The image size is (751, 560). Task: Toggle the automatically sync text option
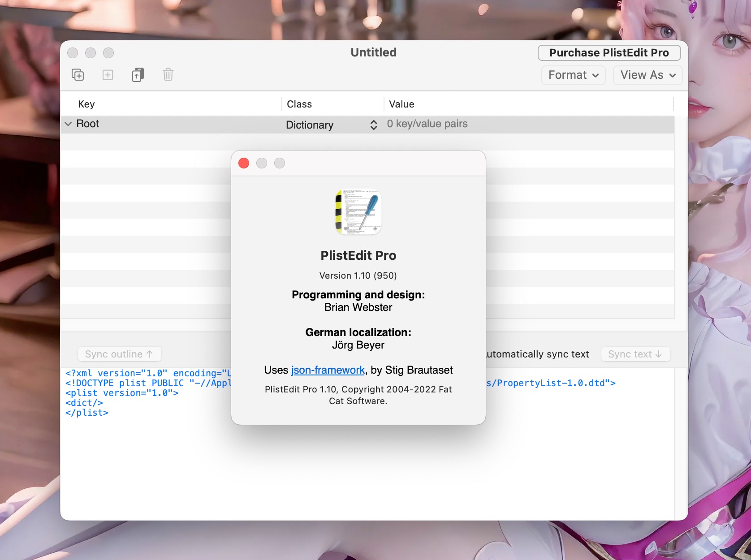point(538,354)
